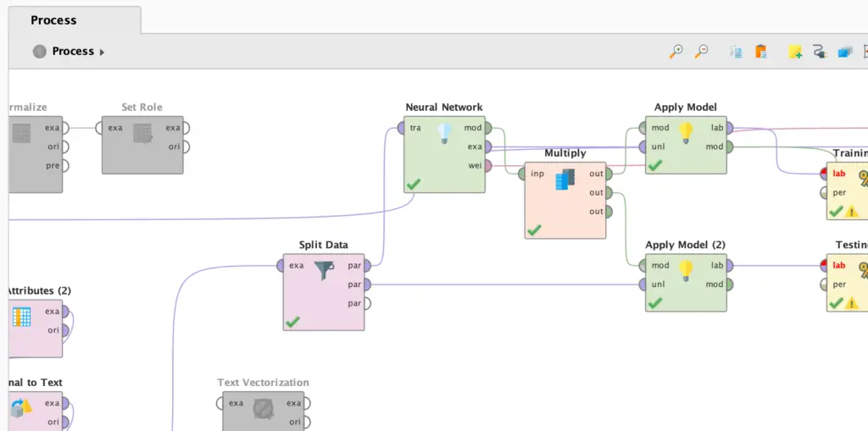Click the mod input port of Apply Model (2)
The width and height of the screenshot is (868, 431).
(x=643, y=266)
